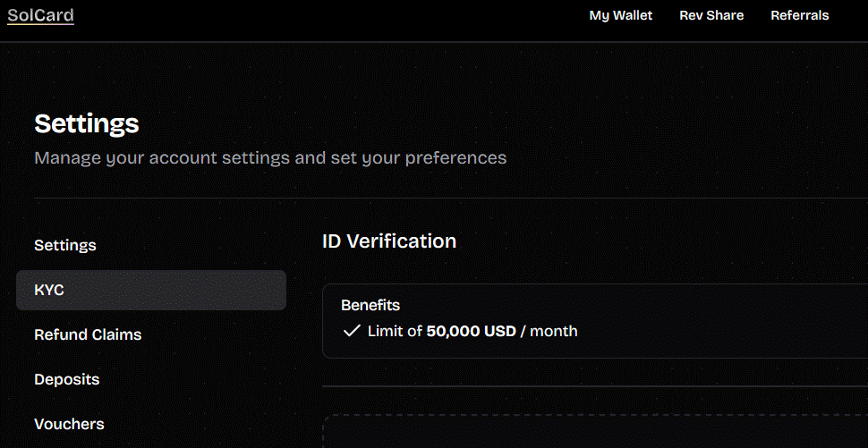Click the checkmark icon beside Limit
Image resolution: width=868 pixels, height=448 pixels.
[352, 331]
